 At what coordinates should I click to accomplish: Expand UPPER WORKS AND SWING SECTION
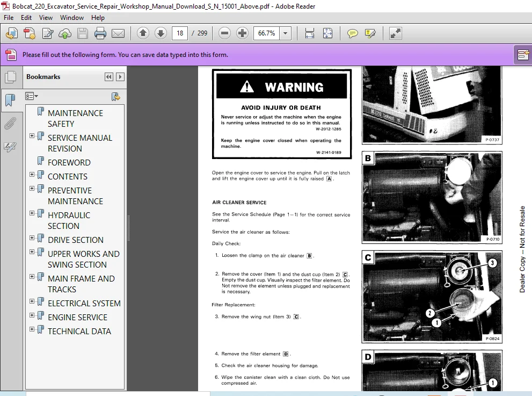(x=32, y=252)
